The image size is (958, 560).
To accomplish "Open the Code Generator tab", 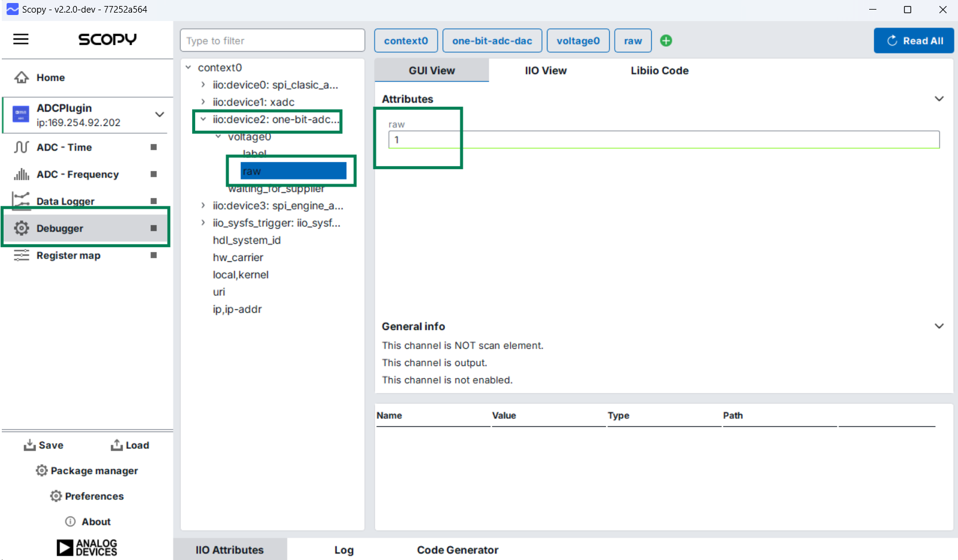I will point(457,550).
